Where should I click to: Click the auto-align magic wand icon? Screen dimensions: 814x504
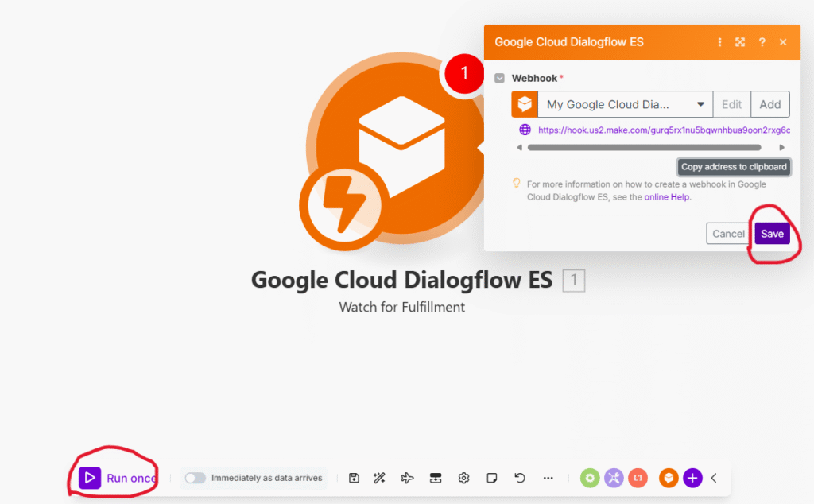pyautogui.click(x=379, y=478)
